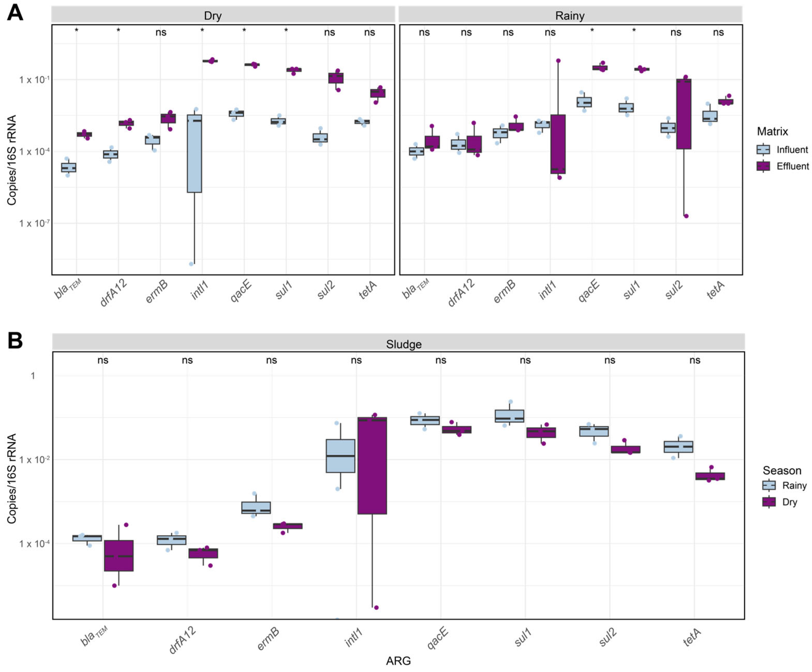This screenshot has width=812, height=672.
Task: Click the rainy-season intI1 box in Sludge panel
Action: (x=340, y=456)
